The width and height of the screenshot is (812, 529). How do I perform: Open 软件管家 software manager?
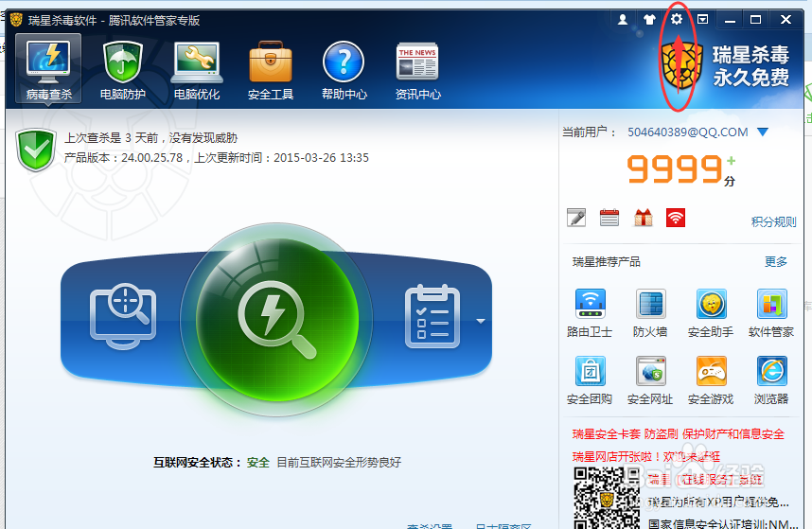[x=771, y=313]
